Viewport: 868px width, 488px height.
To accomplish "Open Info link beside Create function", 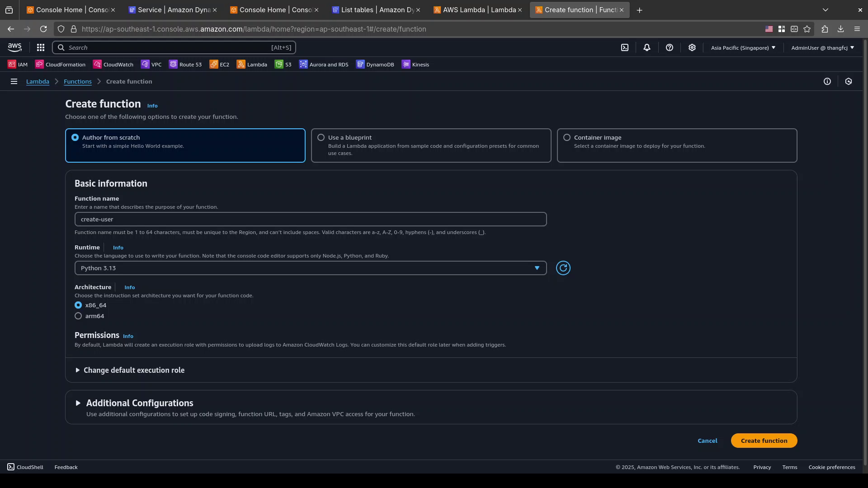I will [x=152, y=106].
